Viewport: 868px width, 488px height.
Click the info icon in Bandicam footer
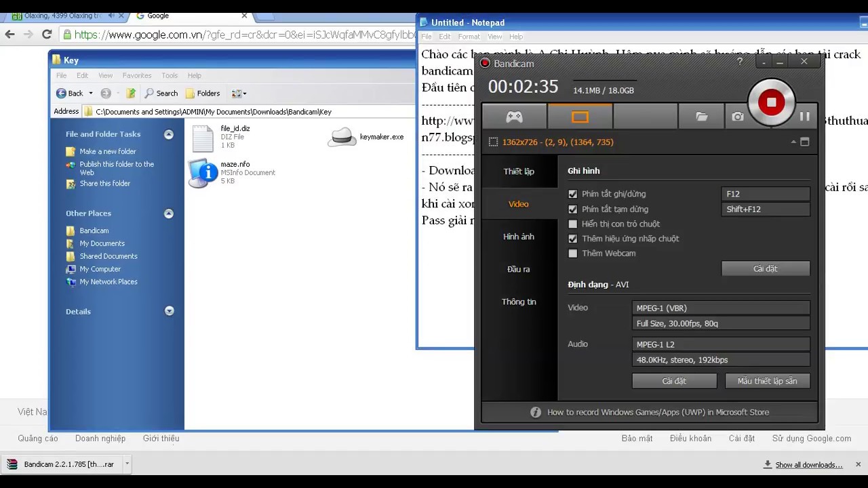coord(536,412)
